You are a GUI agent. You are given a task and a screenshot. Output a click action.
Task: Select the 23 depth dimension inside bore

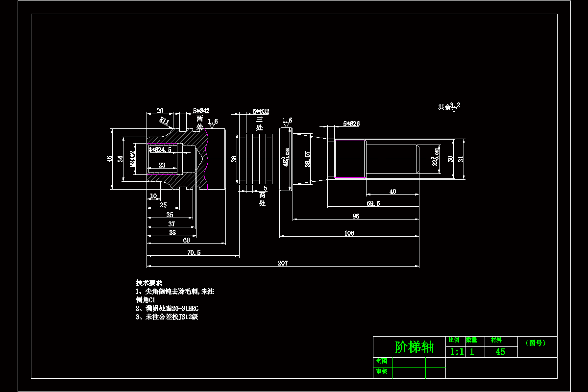(162, 166)
